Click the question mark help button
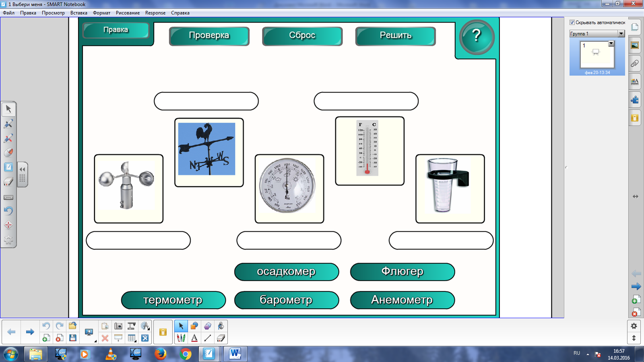 pos(477,37)
